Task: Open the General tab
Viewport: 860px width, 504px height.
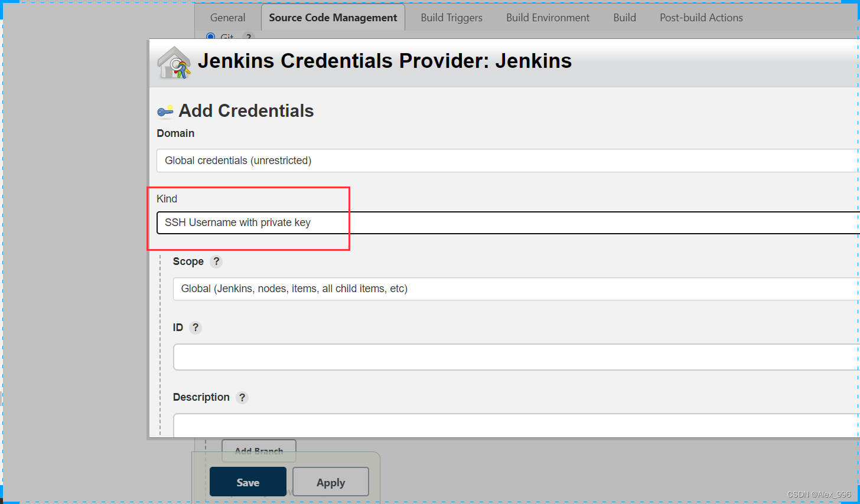Action: click(x=227, y=18)
